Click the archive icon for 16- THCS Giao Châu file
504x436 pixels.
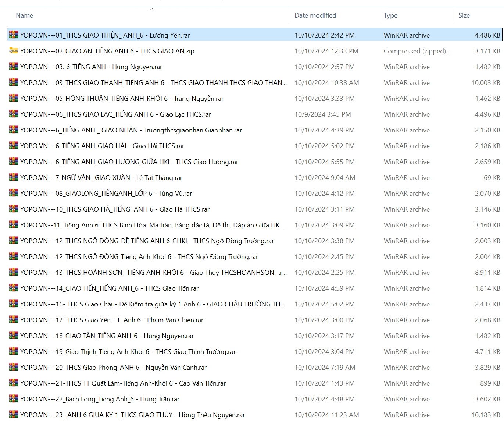[x=14, y=304]
